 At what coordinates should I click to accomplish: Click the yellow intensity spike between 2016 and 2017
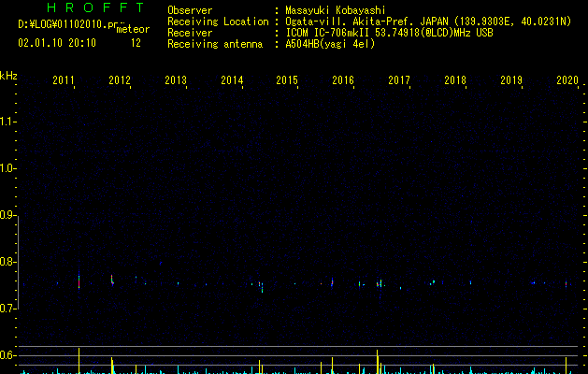pyautogui.click(x=378, y=362)
